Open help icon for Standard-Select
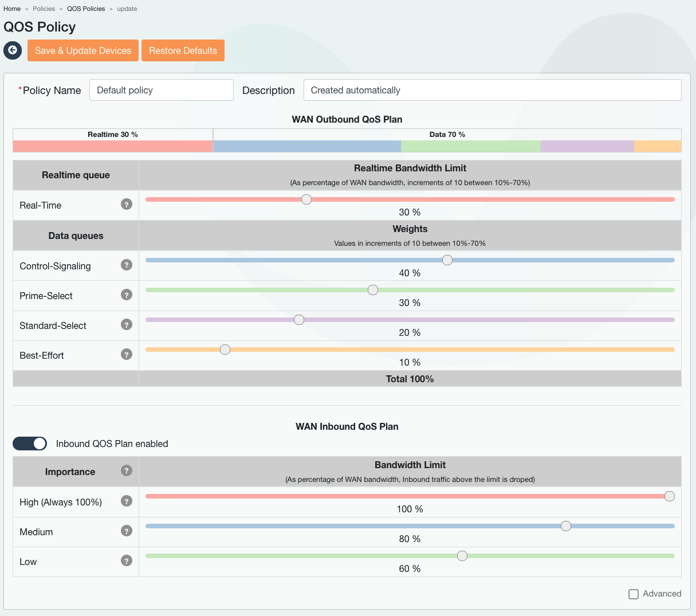 [x=127, y=324]
